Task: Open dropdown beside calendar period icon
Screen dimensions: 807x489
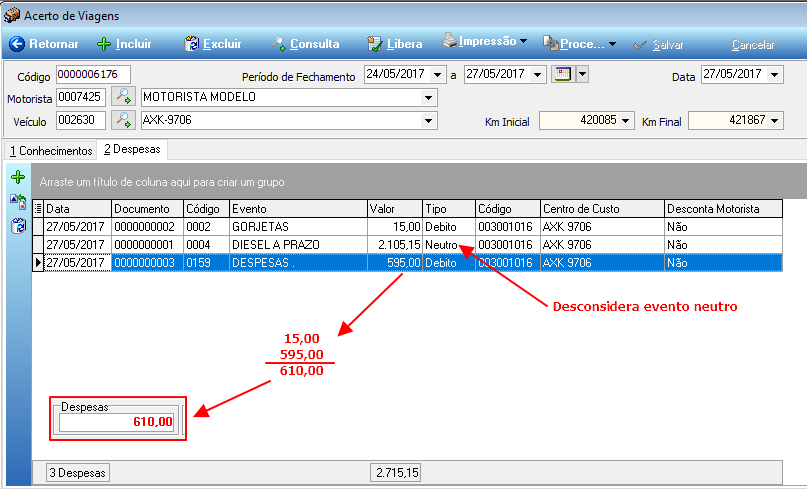Action: [x=582, y=74]
